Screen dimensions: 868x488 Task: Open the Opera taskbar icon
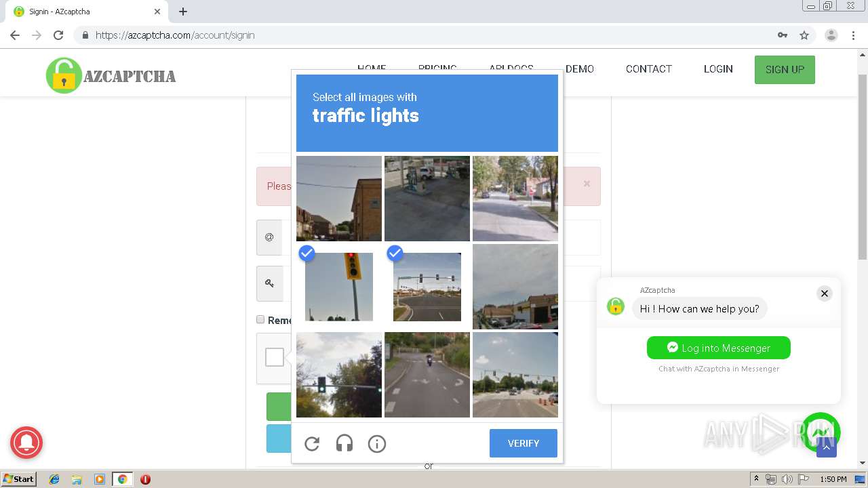(x=145, y=479)
